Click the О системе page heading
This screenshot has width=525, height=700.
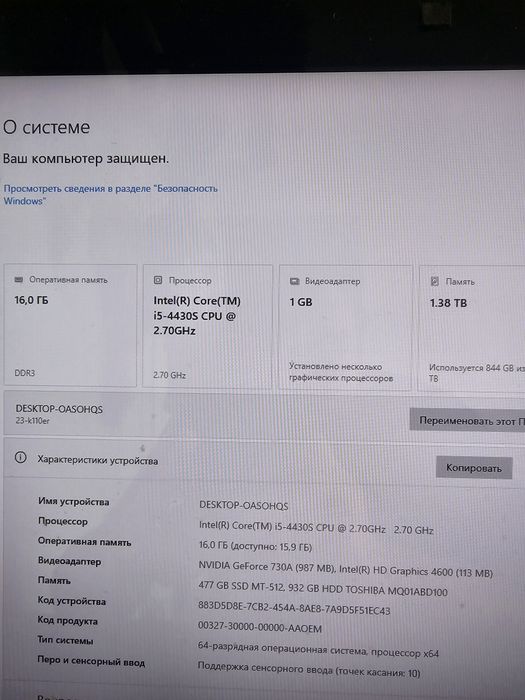click(46, 128)
